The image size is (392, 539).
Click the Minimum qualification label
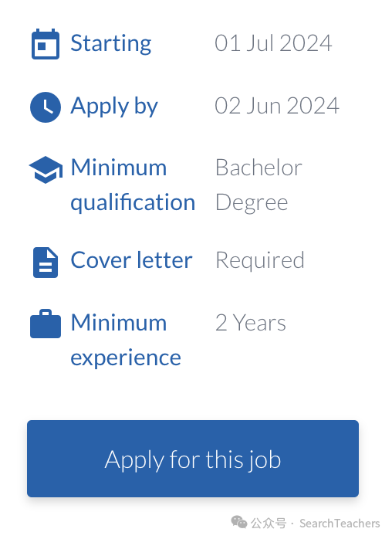click(133, 185)
